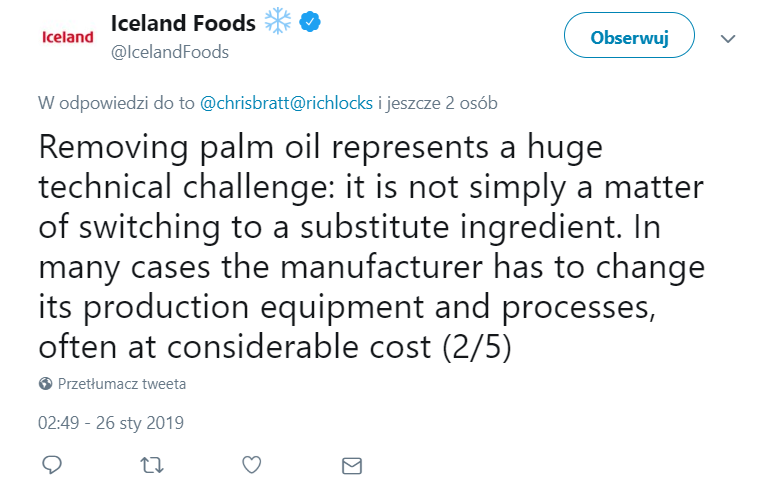Like the tweet with heart icon
Screen dimensions: 778x493
252,465
